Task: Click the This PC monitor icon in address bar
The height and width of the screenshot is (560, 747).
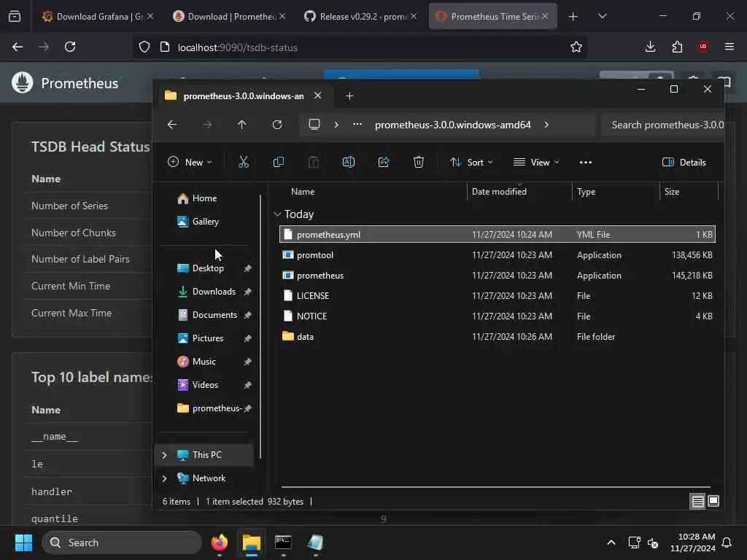Action: click(314, 125)
